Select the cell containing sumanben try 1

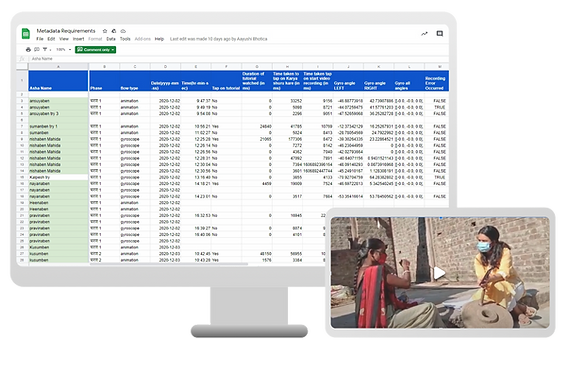click(58, 127)
